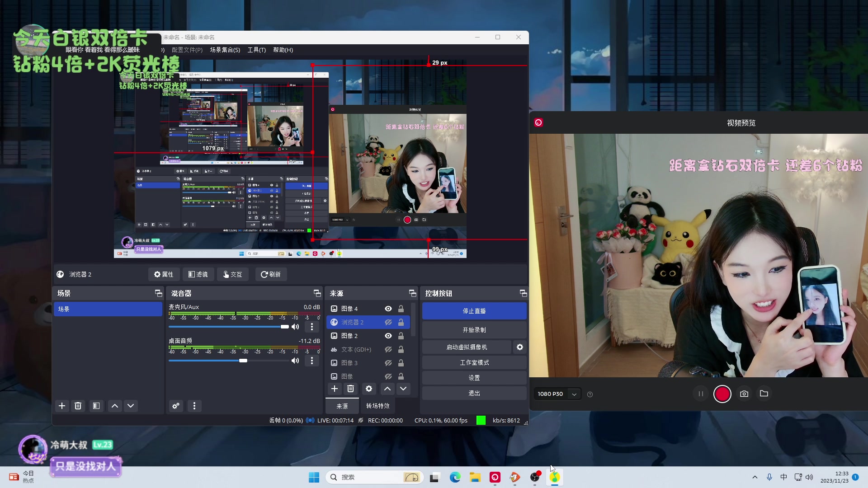Toggle visibility of 图像 2 source
Viewport: 868px width, 488px height.
pyautogui.click(x=388, y=336)
